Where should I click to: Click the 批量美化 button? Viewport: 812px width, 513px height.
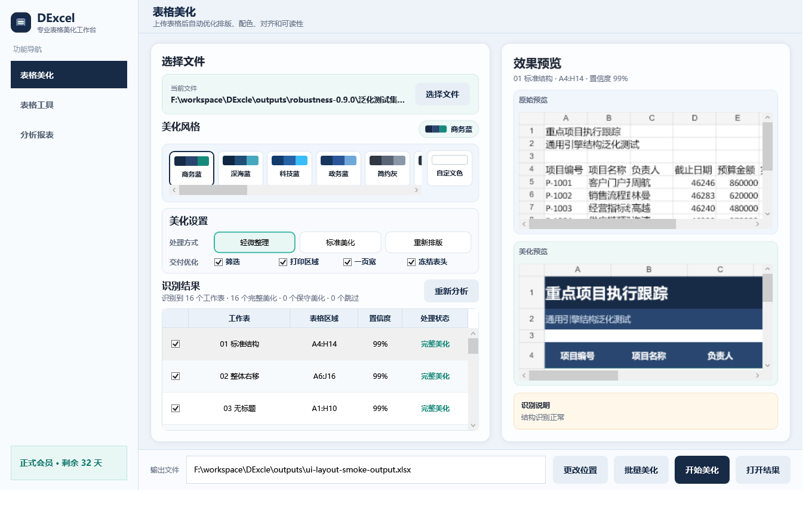(x=641, y=470)
